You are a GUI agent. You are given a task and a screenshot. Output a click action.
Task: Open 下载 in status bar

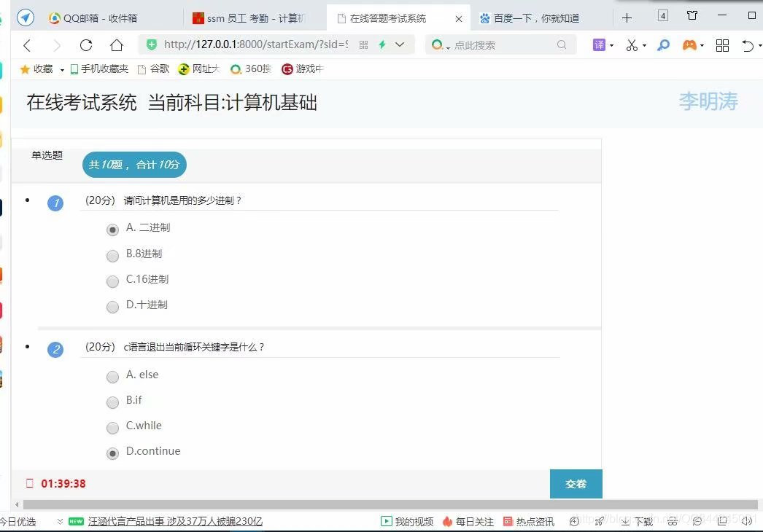[x=637, y=522]
